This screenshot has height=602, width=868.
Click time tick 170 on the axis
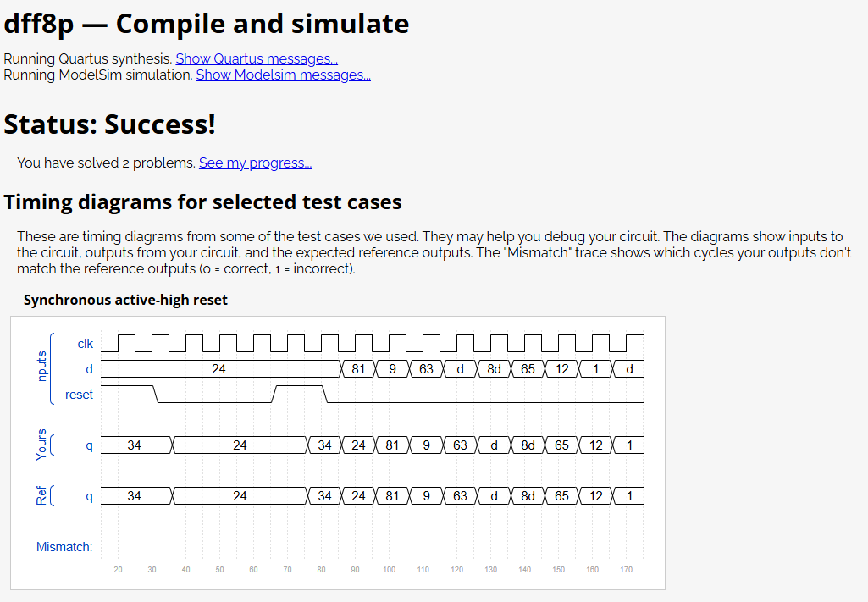tap(626, 569)
